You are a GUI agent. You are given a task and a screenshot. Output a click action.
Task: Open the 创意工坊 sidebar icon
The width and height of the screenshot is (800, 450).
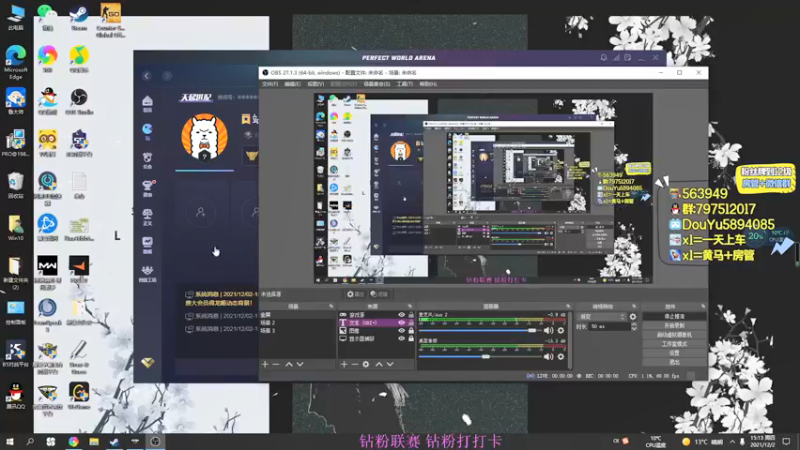pos(147,273)
